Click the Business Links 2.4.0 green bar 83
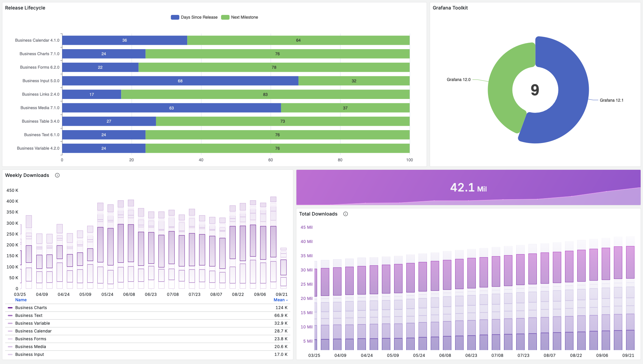 (265, 95)
